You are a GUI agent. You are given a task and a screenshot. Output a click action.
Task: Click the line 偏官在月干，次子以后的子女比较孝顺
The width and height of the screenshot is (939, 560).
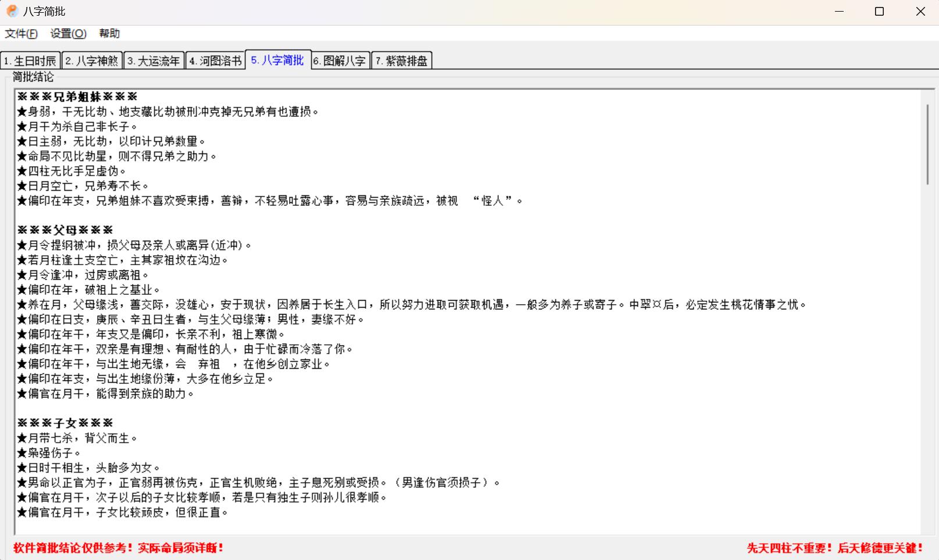point(202,497)
